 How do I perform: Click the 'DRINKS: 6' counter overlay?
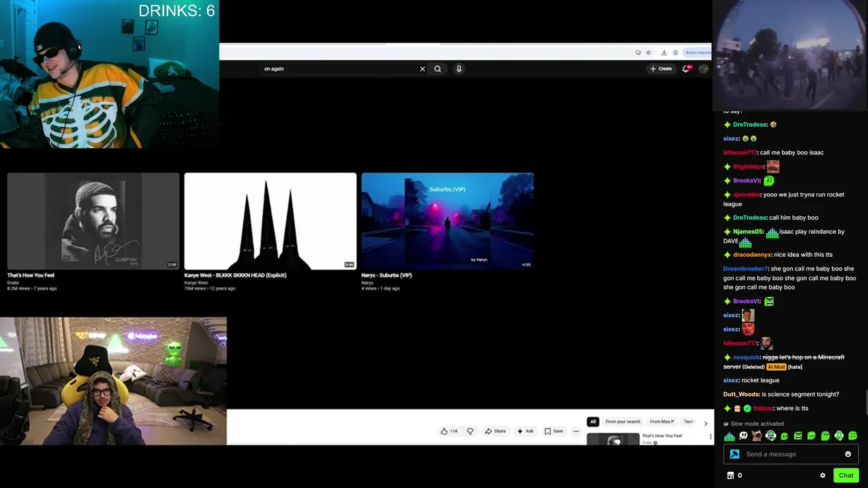(176, 11)
